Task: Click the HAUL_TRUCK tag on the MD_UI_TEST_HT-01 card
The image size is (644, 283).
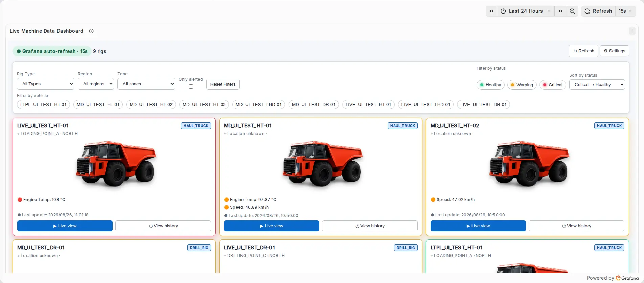Action: click(x=402, y=126)
